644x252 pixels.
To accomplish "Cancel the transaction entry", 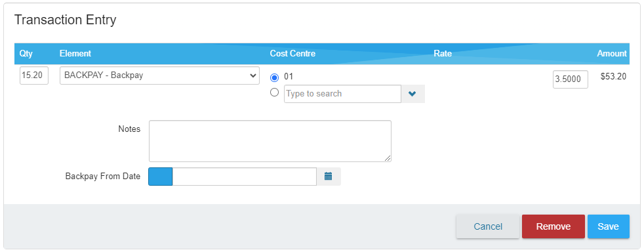I will (487, 226).
